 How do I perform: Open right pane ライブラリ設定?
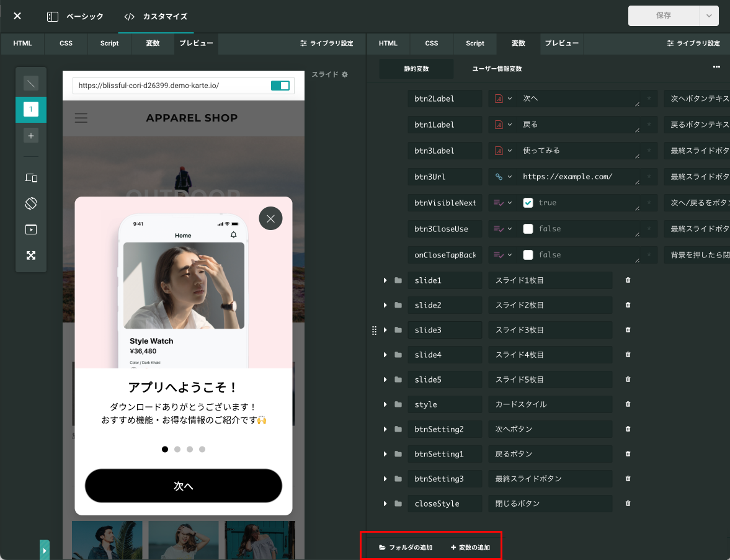[x=693, y=43]
